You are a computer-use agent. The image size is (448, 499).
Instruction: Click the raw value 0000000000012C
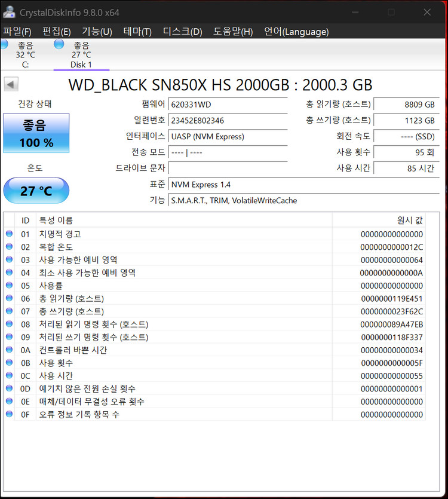pos(391,247)
